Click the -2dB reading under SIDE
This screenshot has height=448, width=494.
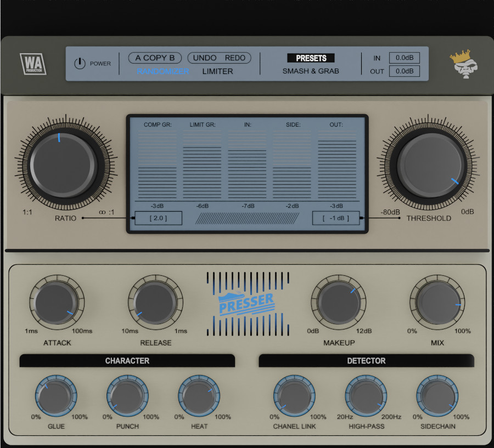coord(293,206)
